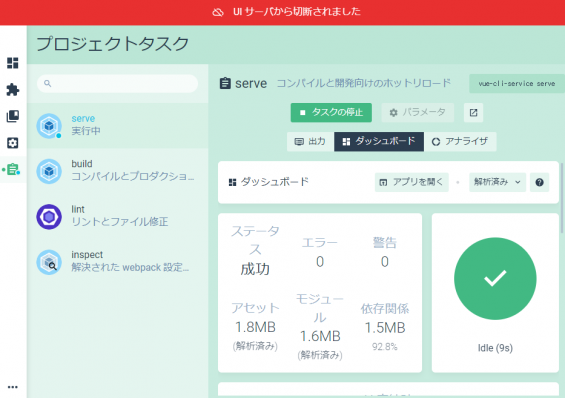
Task: Click the 依存関係 1.5MB value
Action: click(385, 328)
